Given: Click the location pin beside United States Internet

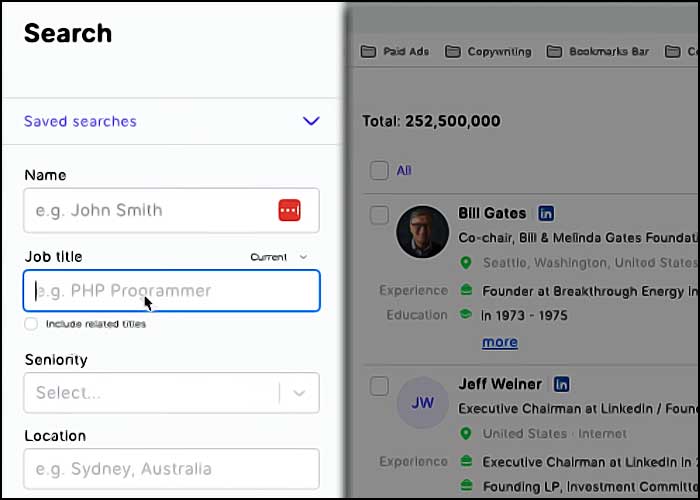Looking at the screenshot, I should tap(466, 433).
